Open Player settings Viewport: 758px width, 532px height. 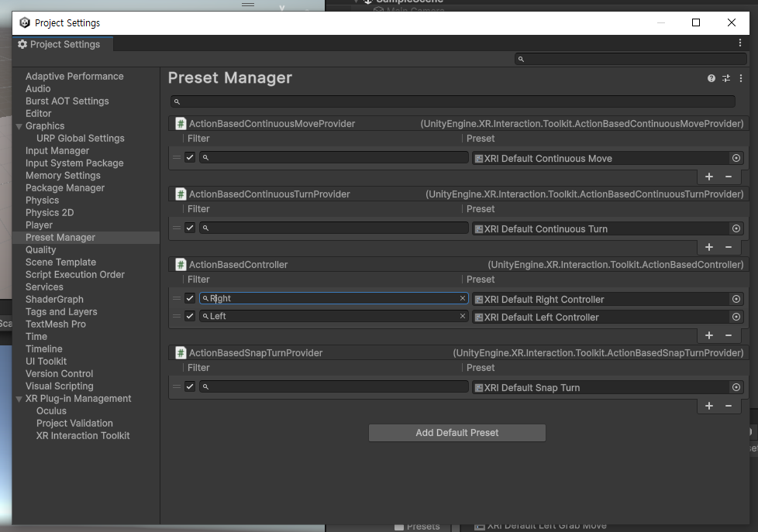(40, 225)
